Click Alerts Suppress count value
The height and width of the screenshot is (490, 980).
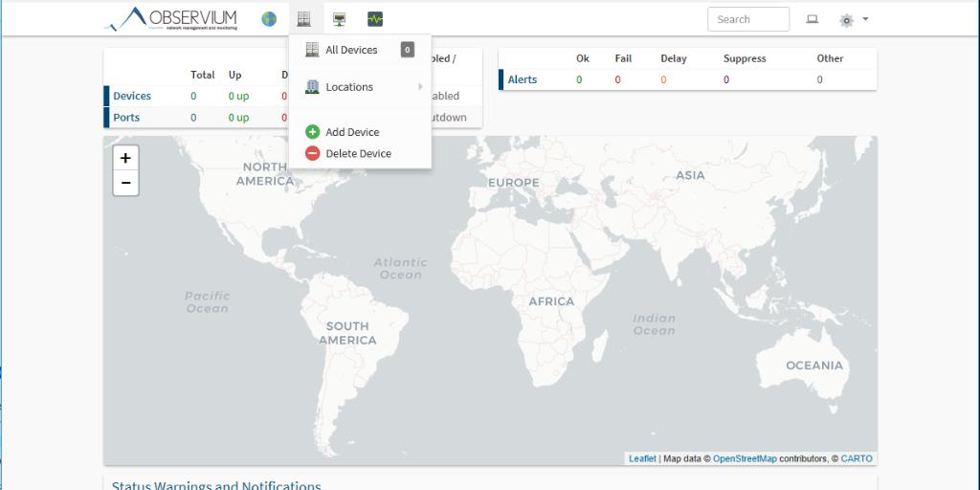pyautogui.click(x=726, y=79)
